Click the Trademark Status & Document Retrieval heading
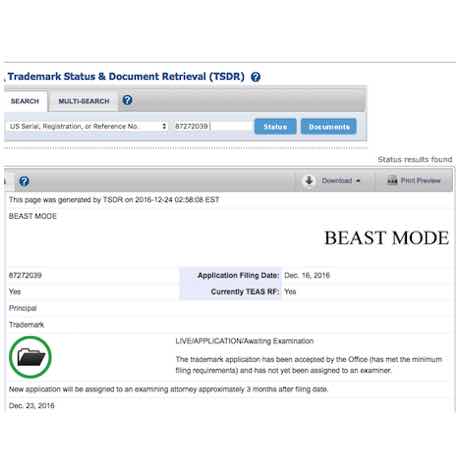Screen dimensions: 460x450 126,76
